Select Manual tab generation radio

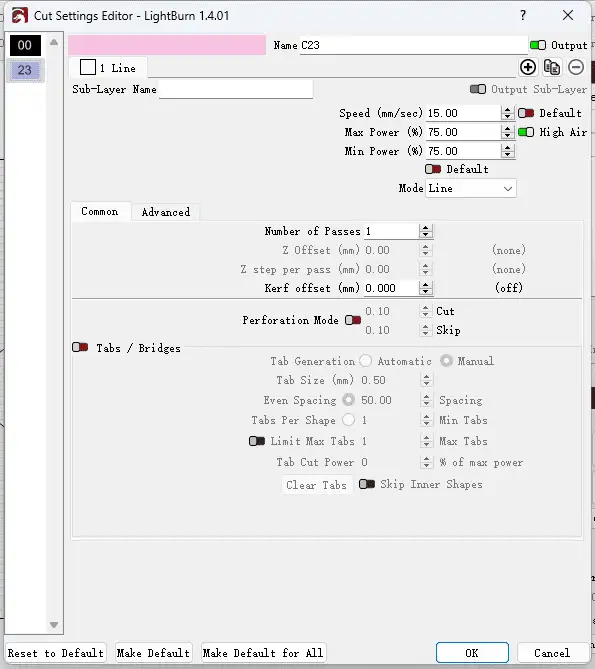[446, 361]
